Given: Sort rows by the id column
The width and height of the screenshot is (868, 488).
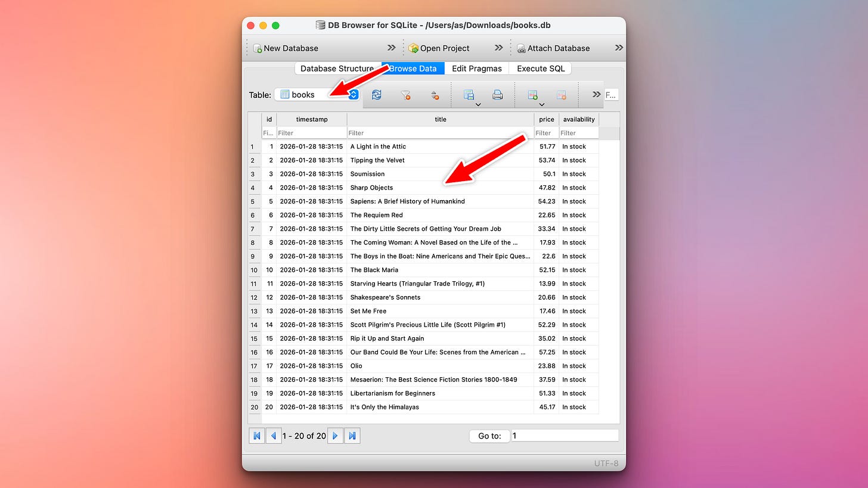Looking at the screenshot, I should click(269, 119).
